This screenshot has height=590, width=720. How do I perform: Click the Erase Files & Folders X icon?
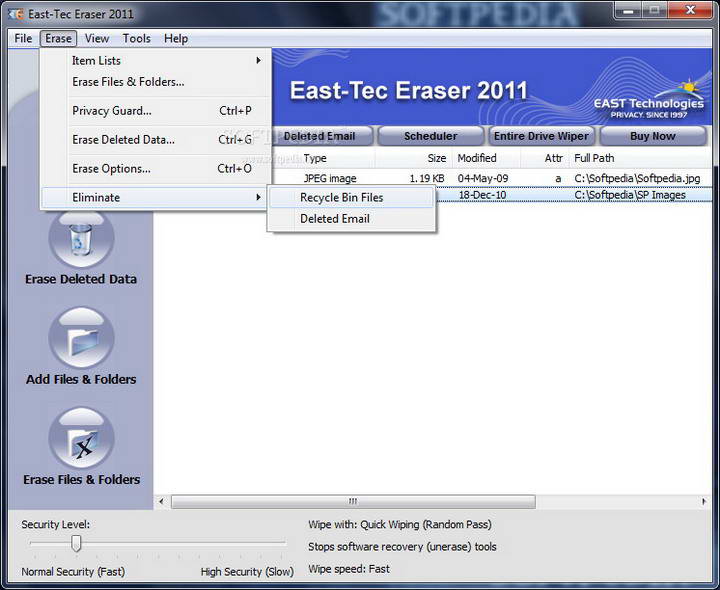[81, 439]
